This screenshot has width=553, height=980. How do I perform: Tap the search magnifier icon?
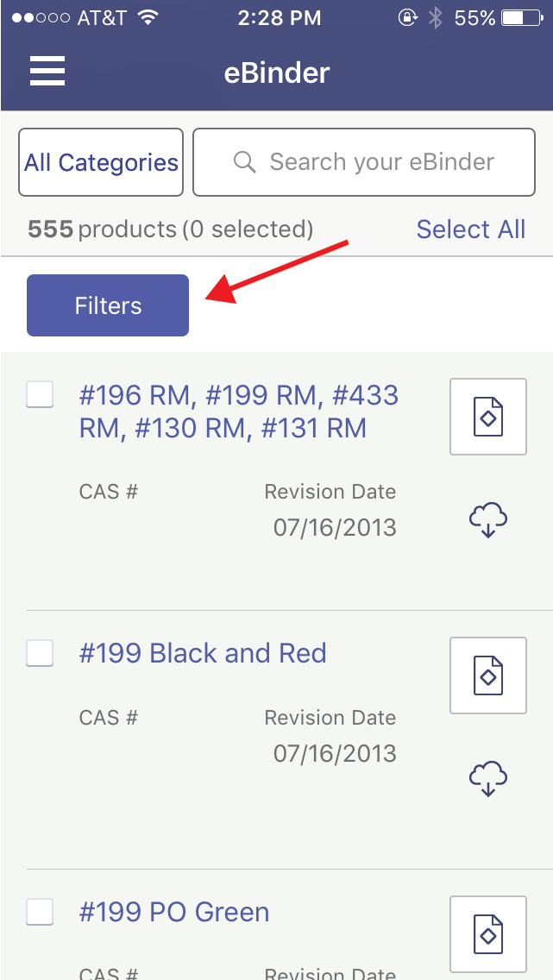tap(245, 162)
